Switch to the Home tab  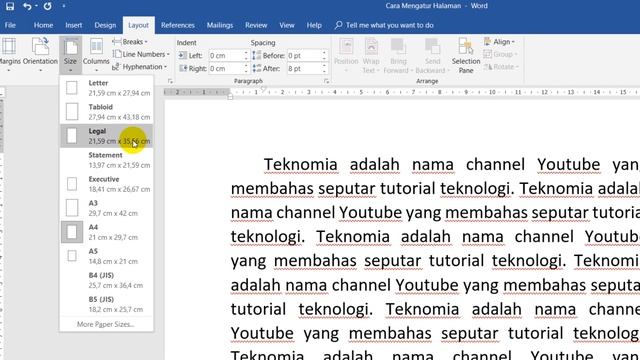43,25
